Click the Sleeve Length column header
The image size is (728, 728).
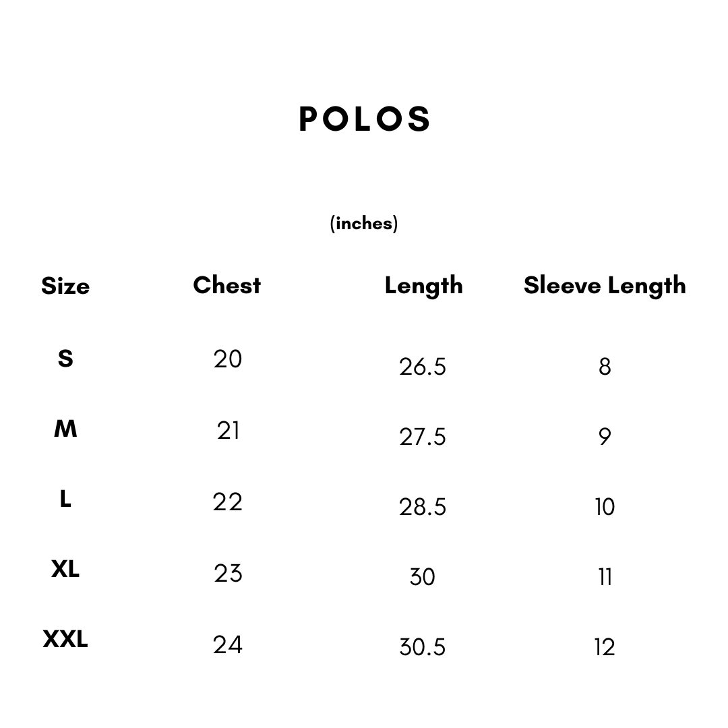click(x=605, y=286)
